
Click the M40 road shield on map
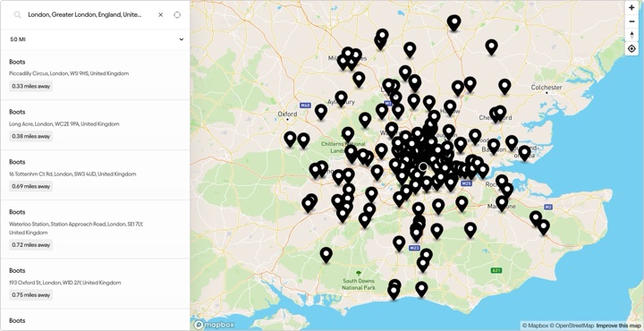(305, 106)
